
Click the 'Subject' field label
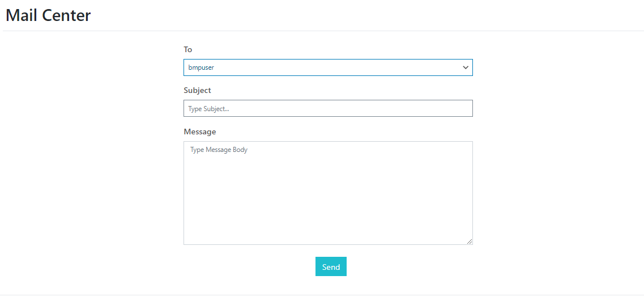(x=197, y=90)
